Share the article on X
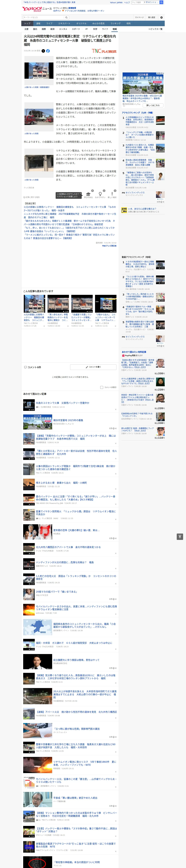This screenshot has width=186, height=868. point(43,51)
